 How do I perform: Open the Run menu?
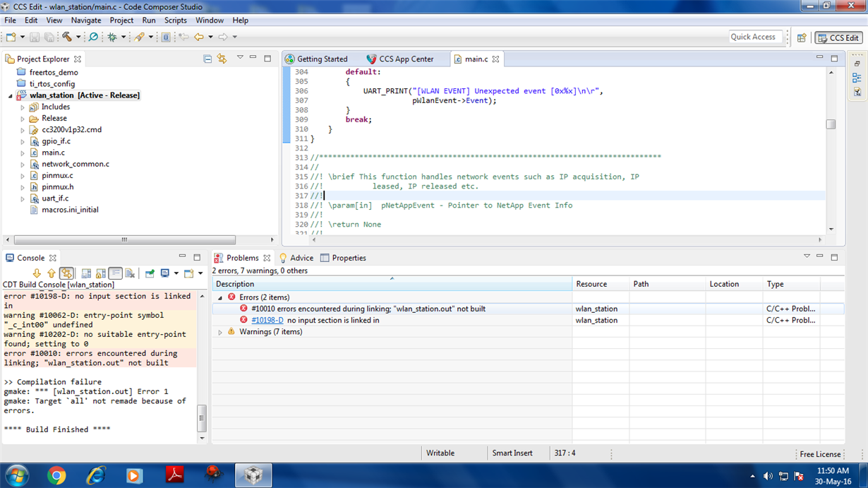point(149,20)
